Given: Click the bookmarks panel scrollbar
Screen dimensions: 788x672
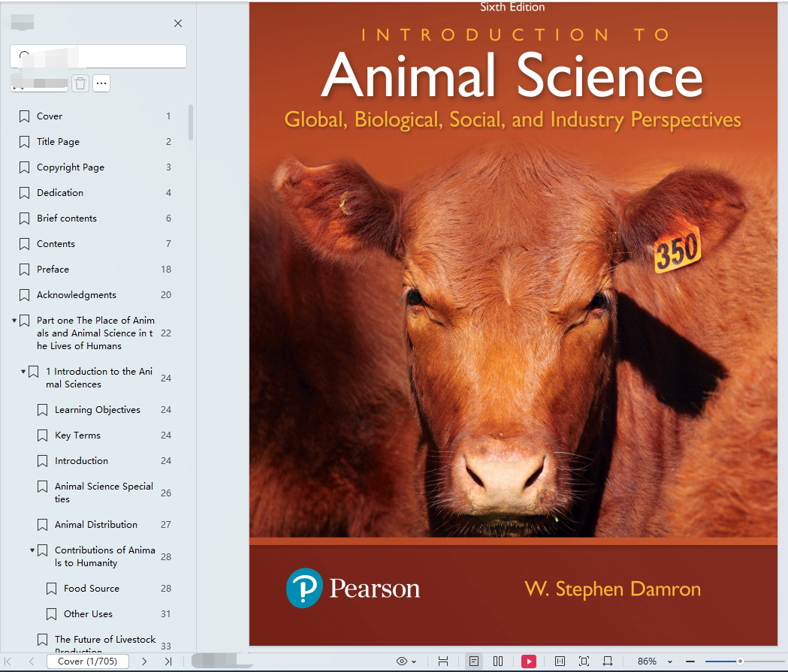Looking at the screenshot, I should pos(191,122).
